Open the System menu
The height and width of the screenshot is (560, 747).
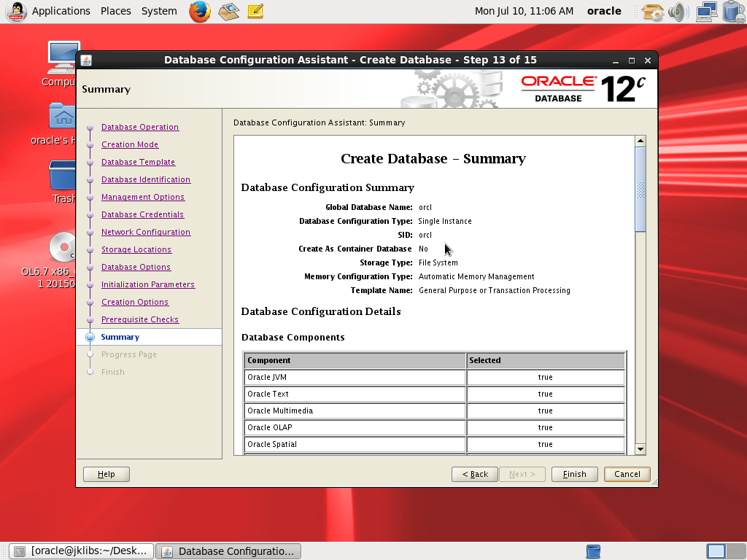click(x=159, y=11)
